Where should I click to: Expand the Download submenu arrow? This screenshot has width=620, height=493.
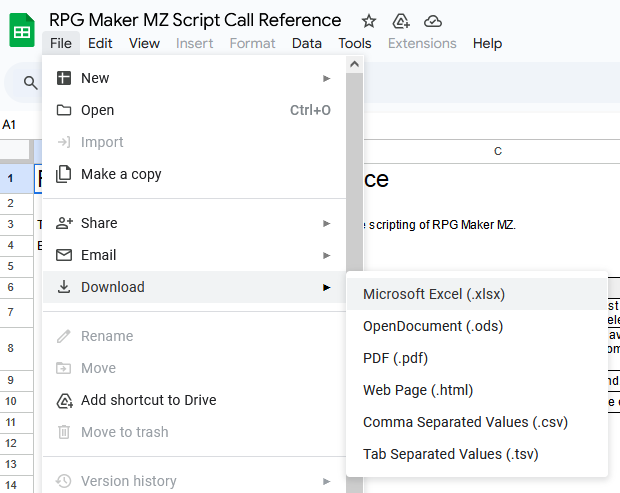[326, 287]
